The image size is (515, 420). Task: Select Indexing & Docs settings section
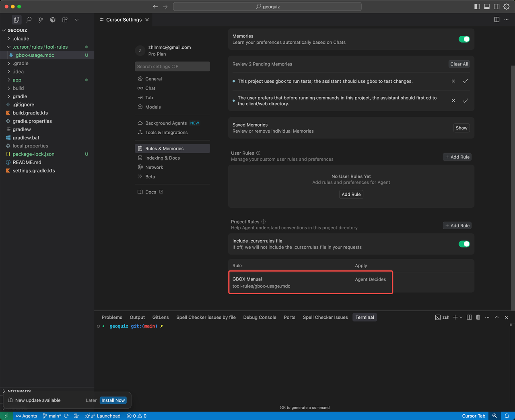(x=162, y=158)
